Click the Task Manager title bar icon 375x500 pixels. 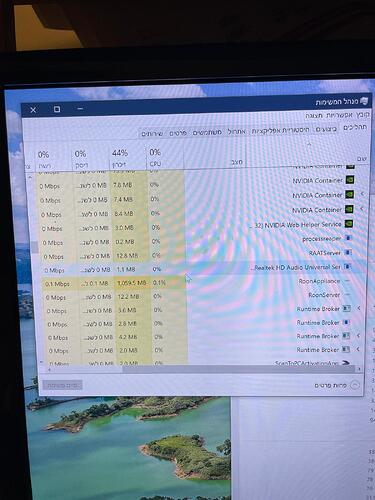(364, 101)
